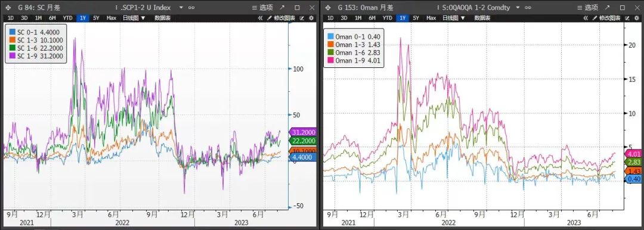Collapse toolbar with double chevron on SC chart

point(261,18)
